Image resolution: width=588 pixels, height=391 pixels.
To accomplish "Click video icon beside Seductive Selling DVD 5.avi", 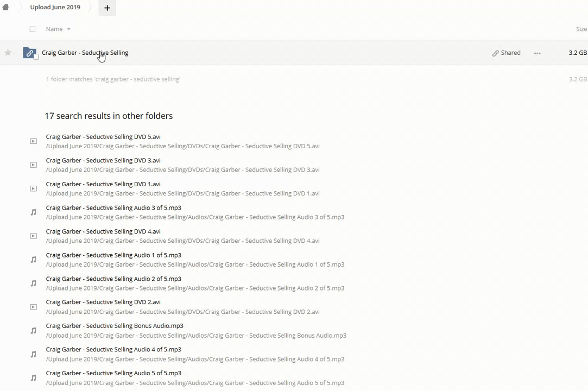I will [x=33, y=141].
